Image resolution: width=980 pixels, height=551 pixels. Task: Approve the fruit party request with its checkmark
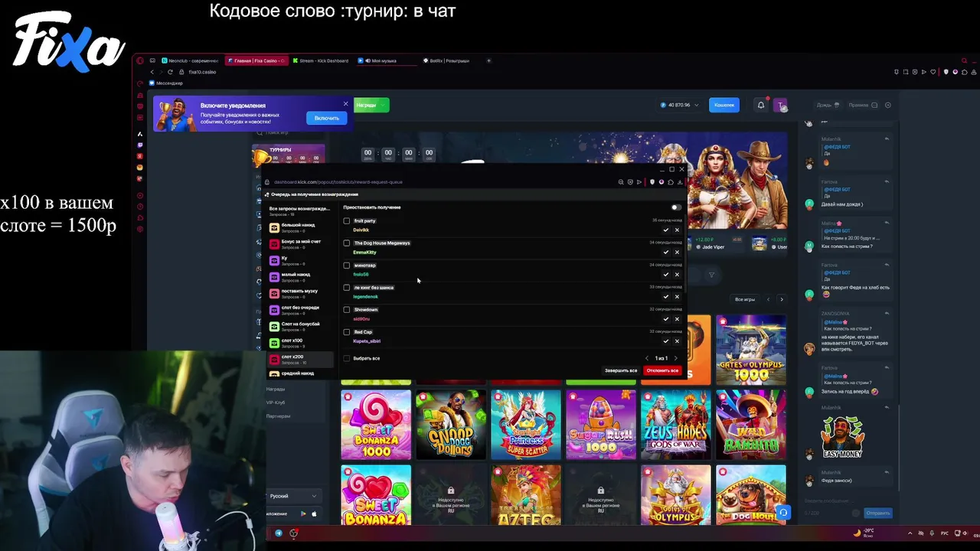point(665,230)
